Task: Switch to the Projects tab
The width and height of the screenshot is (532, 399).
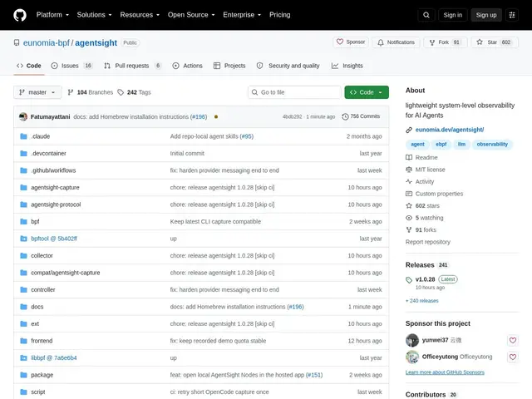Action: (229, 66)
